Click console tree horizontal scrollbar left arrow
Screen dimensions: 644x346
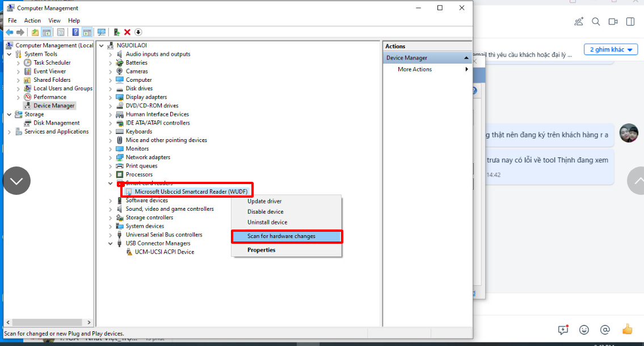pyautogui.click(x=8, y=322)
